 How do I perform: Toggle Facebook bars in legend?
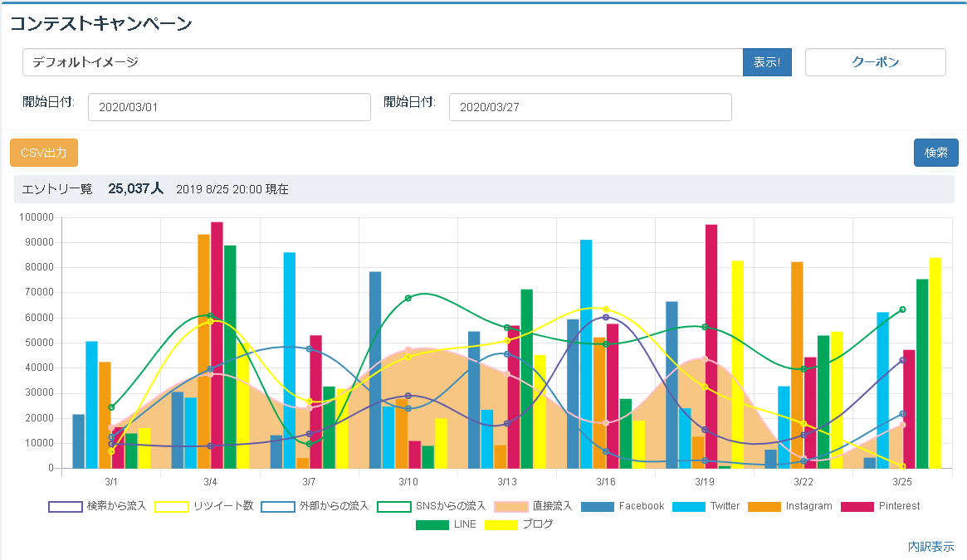[x=623, y=506]
